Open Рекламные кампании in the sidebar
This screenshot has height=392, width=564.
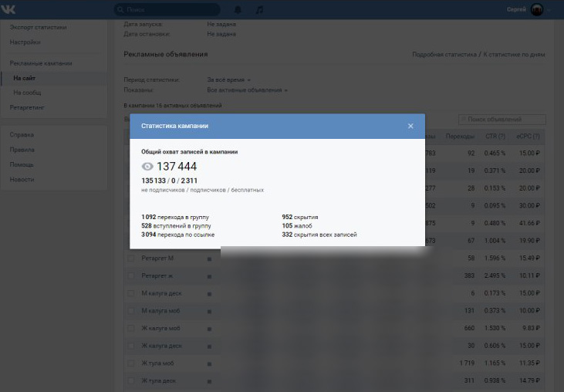[41, 63]
